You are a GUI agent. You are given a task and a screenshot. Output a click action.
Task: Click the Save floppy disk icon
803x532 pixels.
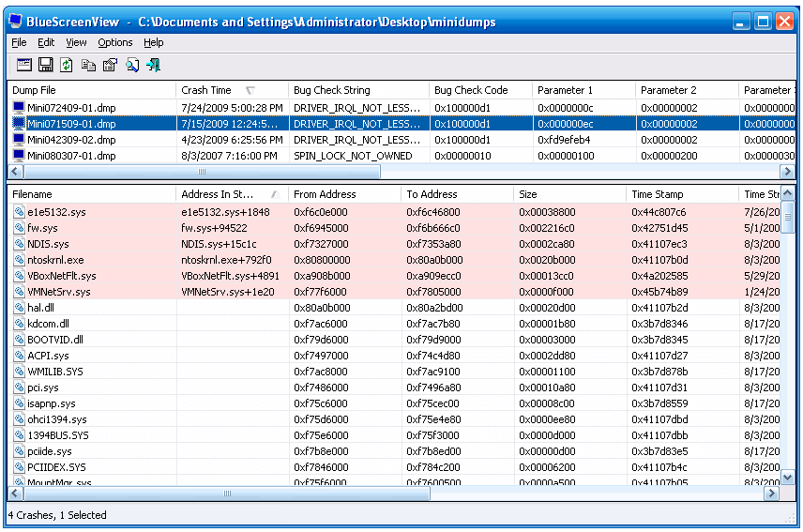click(45, 65)
